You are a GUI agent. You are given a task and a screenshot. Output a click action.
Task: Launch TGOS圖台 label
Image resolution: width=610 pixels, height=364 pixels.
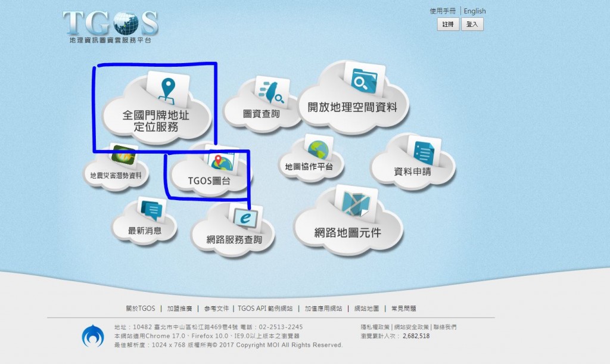click(209, 181)
